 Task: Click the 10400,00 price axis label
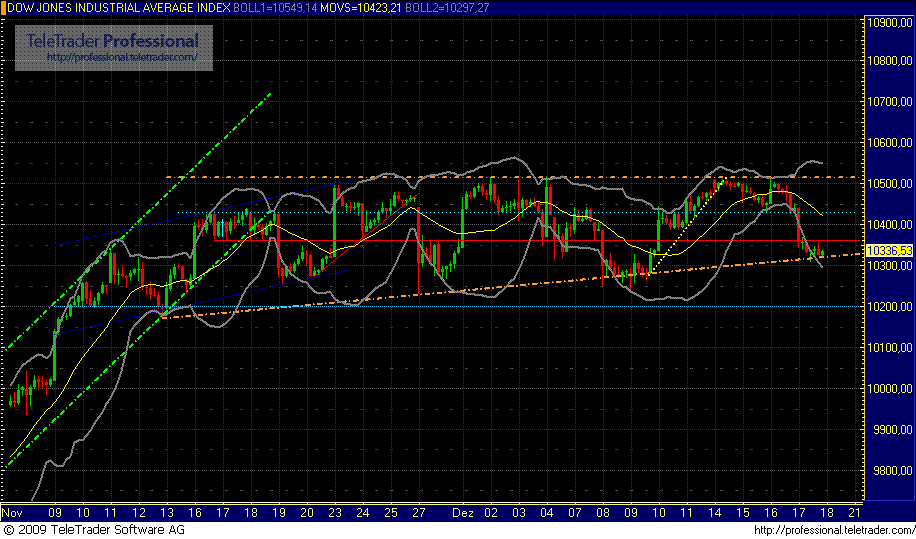tap(890, 224)
